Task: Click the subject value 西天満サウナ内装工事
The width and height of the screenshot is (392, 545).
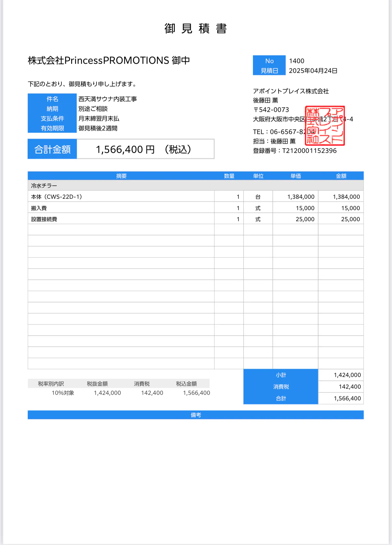Action: click(x=108, y=99)
